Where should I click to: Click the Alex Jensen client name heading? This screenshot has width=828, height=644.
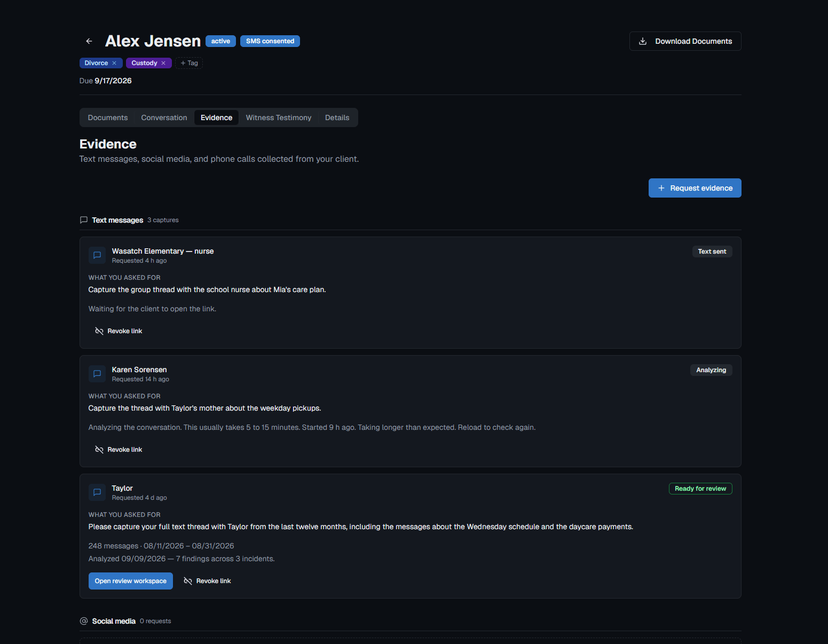153,41
